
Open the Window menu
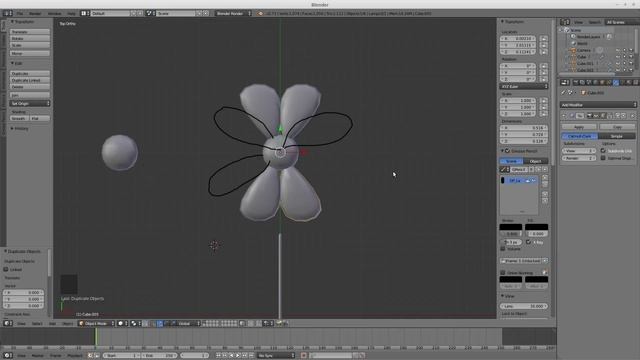click(x=54, y=13)
